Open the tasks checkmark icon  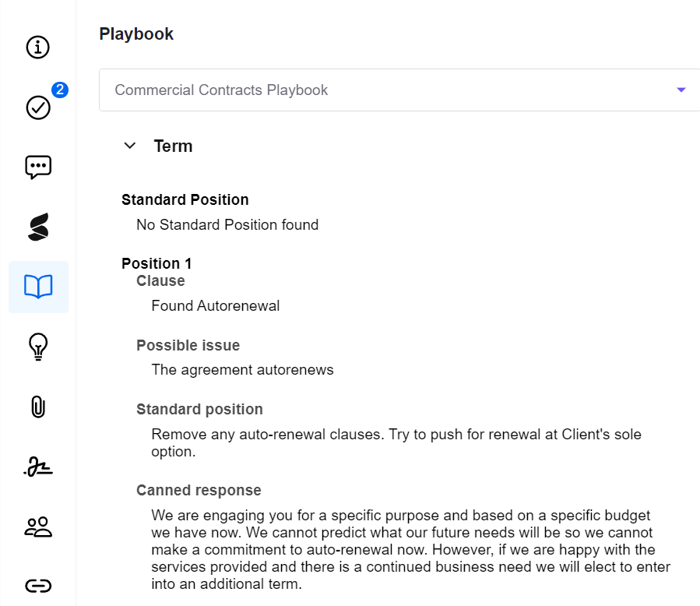click(38, 107)
